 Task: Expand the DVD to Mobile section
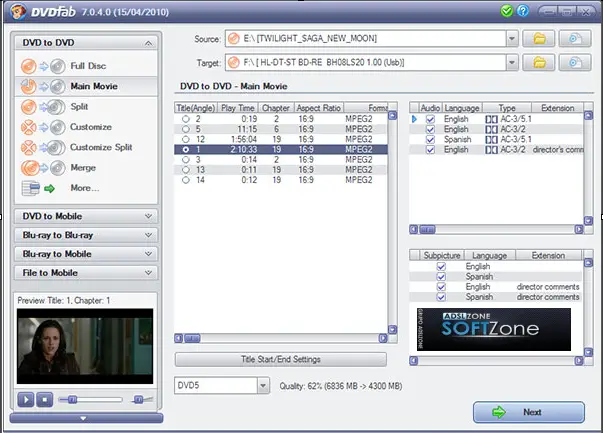point(148,216)
